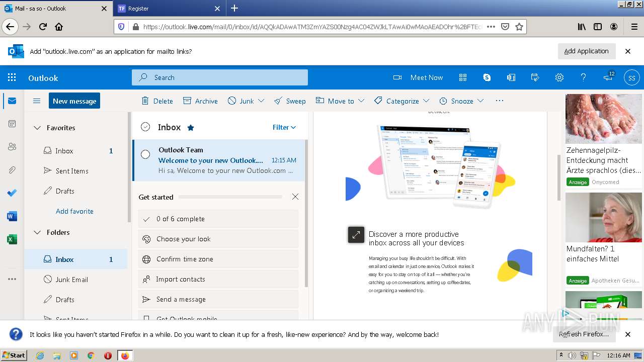Viewport: 644px width, 362px height.
Task: Open the Firefox page actions ellipsis in address bar
Action: [x=491, y=27]
